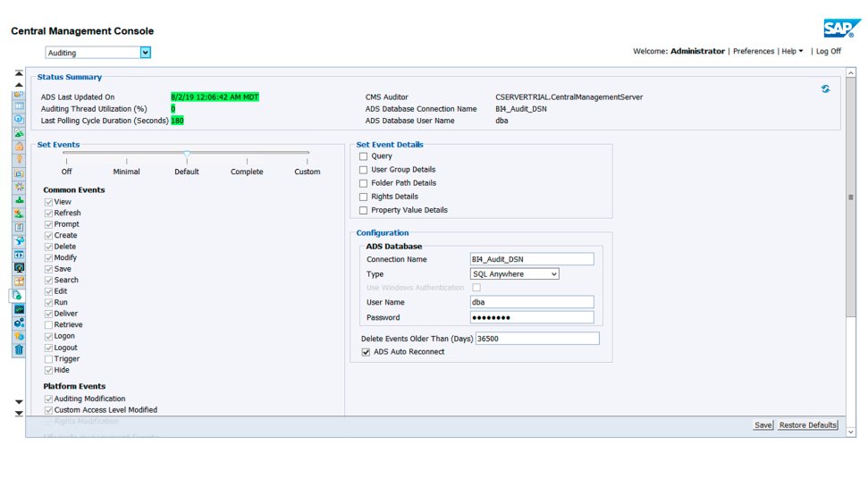Screen dimensions: 868x487
Task: Expand the Help menu arrow
Action: (x=800, y=51)
